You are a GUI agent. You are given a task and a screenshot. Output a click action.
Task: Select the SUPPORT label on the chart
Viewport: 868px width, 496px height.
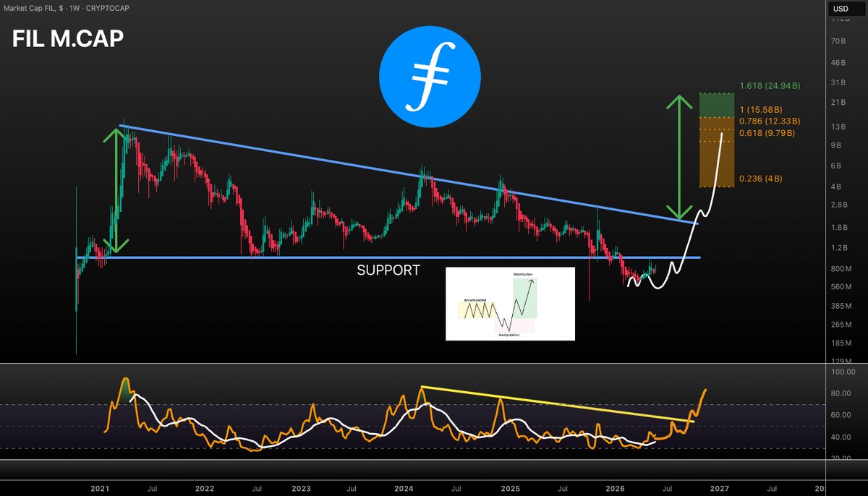[388, 270]
